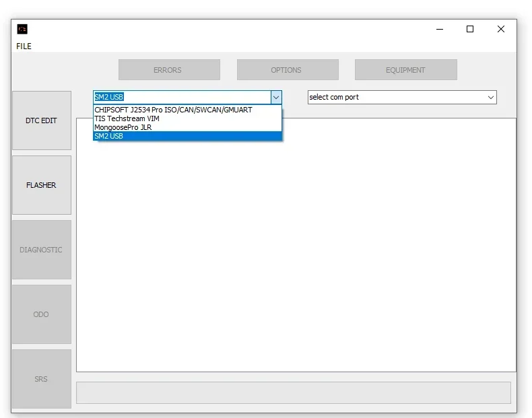Click the gray status bar at bottom
532x418 pixels.
[294, 392]
